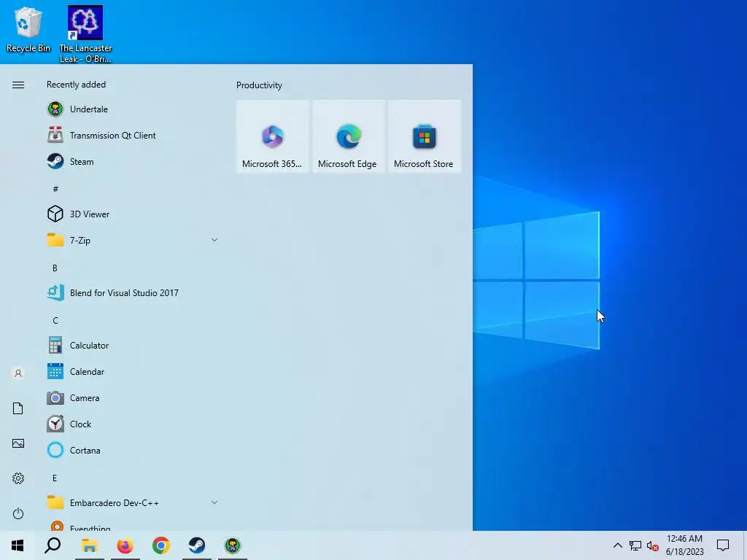
Task: Open the notification Action Center
Action: tap(723, 545)
